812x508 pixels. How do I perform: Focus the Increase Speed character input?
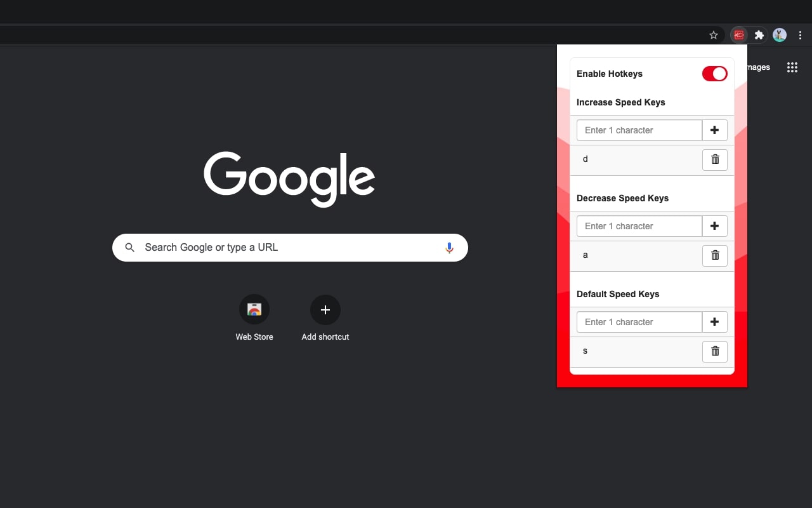click(x=639, y=130)
